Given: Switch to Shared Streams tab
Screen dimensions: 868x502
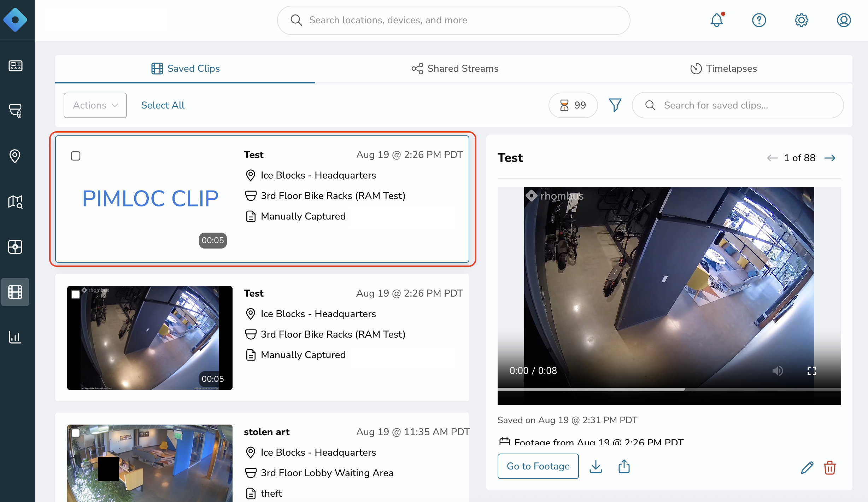Looking at the screenshot, I should click(455, 69).
